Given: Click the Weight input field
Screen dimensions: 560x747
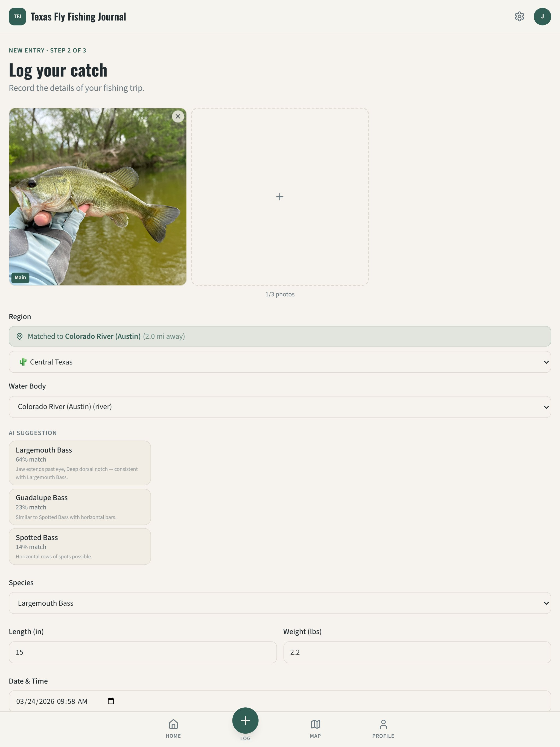Looking at the screenshot, I should [417, 652].
